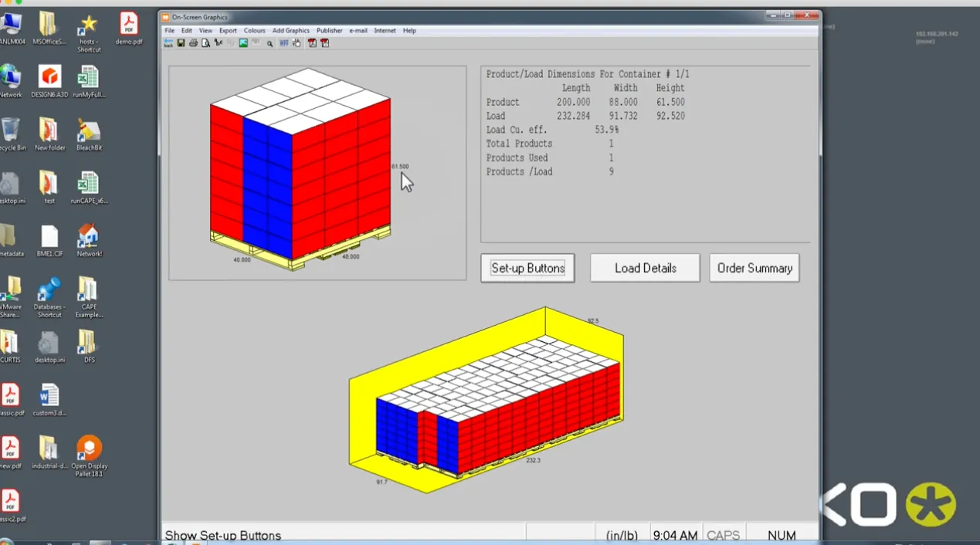Click the magnifying glass zoom icon
Viewport: 980px width, 545px height.
point(270,43)
